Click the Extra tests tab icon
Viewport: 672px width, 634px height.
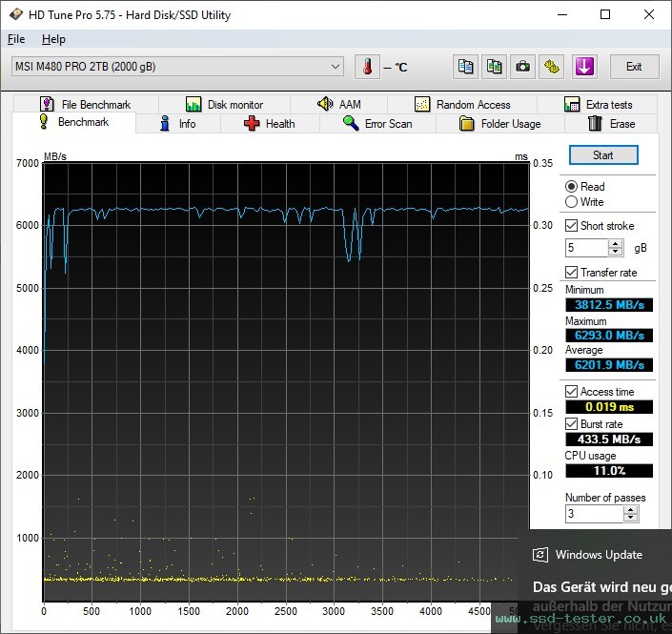click(x=572, y=104)
